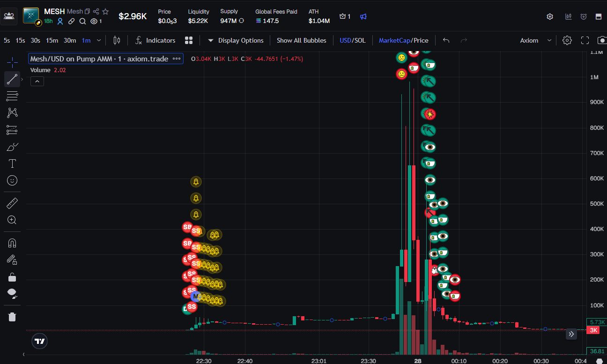Click the MESH token avatar image

(31, 15)
